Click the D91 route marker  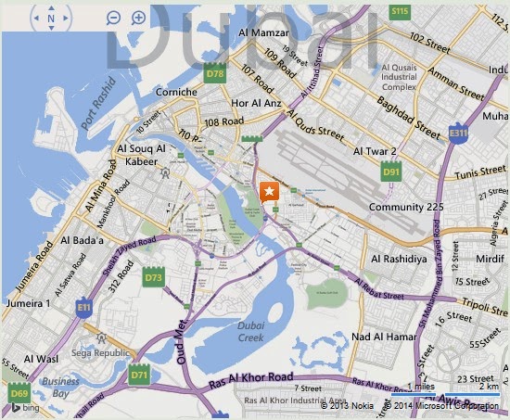tap(391, 171)
